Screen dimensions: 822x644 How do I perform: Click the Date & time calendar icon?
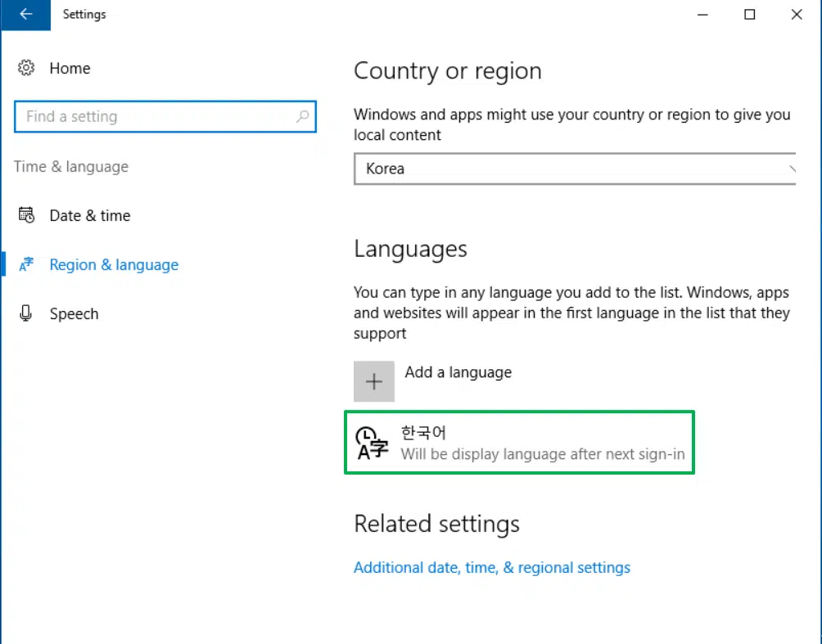click(x=26, y=215)
